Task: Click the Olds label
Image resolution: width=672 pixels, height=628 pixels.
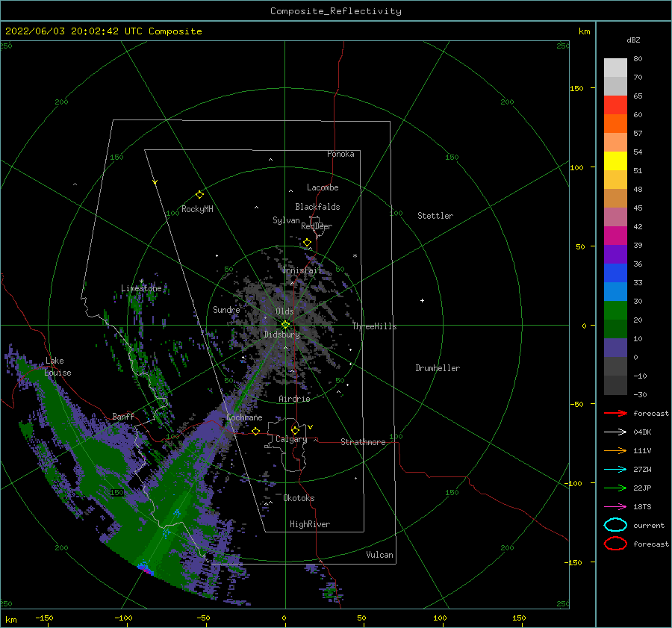Action: [284, 311]
